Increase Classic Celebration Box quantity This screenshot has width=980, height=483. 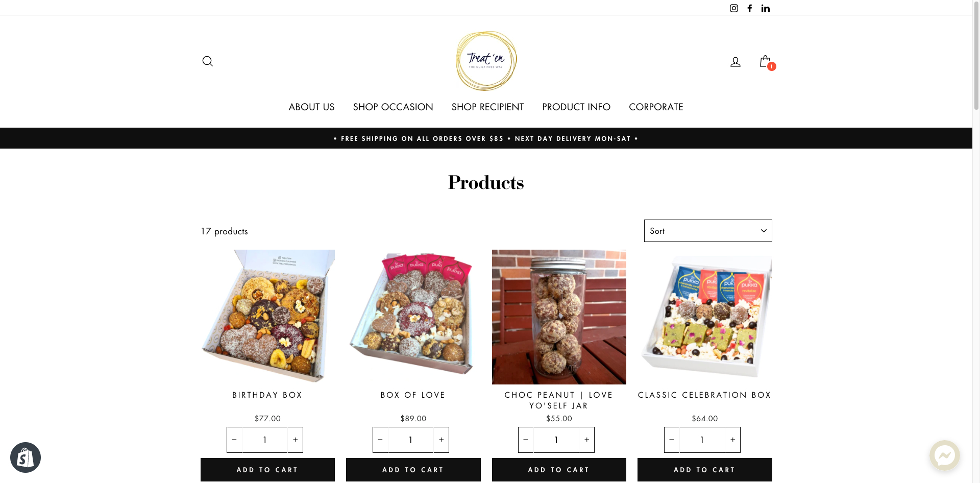(732, 440)
